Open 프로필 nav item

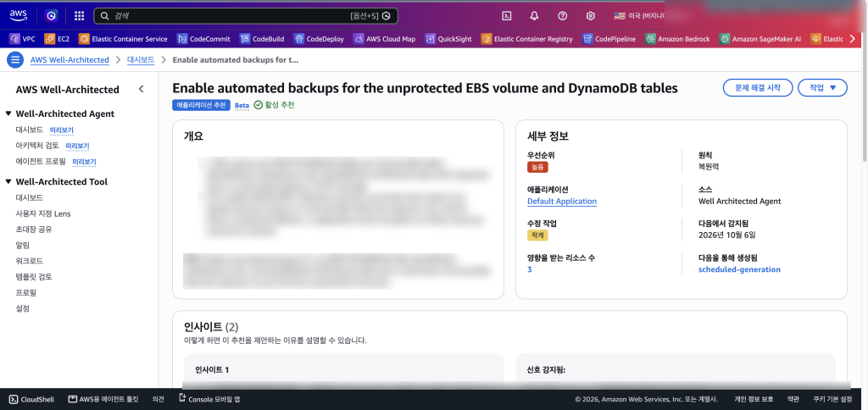coord(26,292)
